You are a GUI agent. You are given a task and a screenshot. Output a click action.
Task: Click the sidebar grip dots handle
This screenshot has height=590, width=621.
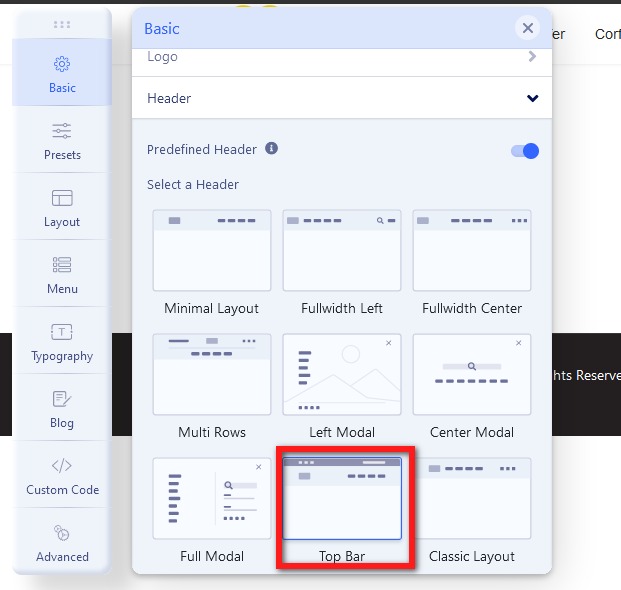[x=62, y=25]
